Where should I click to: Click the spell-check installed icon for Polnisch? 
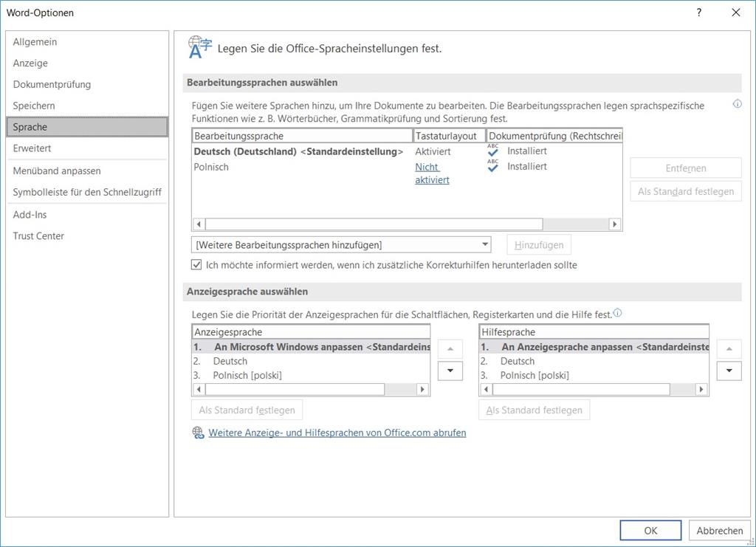[492, 166]
